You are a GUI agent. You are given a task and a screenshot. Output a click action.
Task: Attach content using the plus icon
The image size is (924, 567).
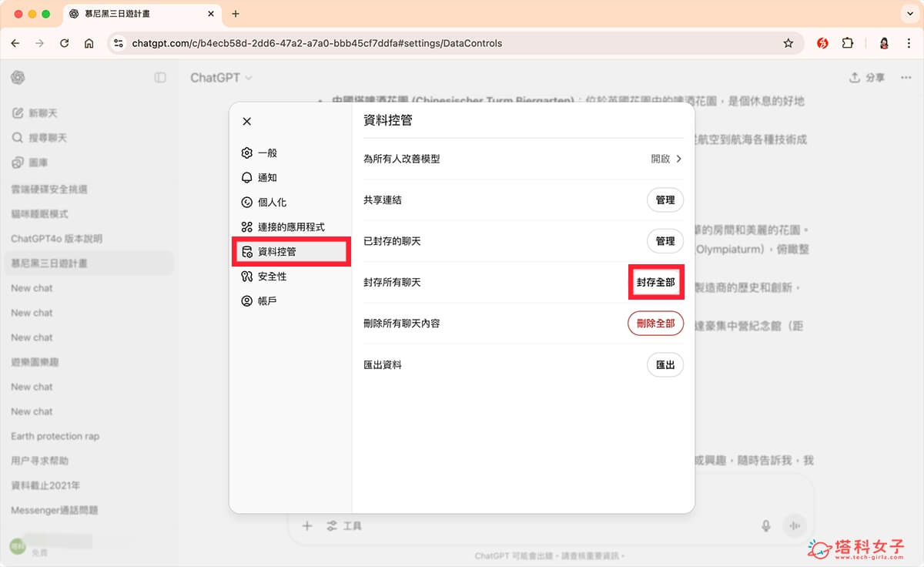[306, 525]
